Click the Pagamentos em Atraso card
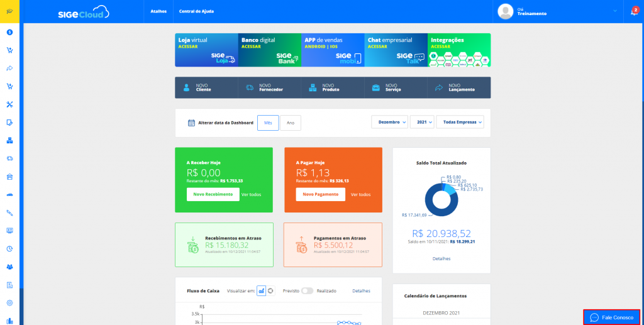The width and height of the screenshot is (644, 325). 333,245
